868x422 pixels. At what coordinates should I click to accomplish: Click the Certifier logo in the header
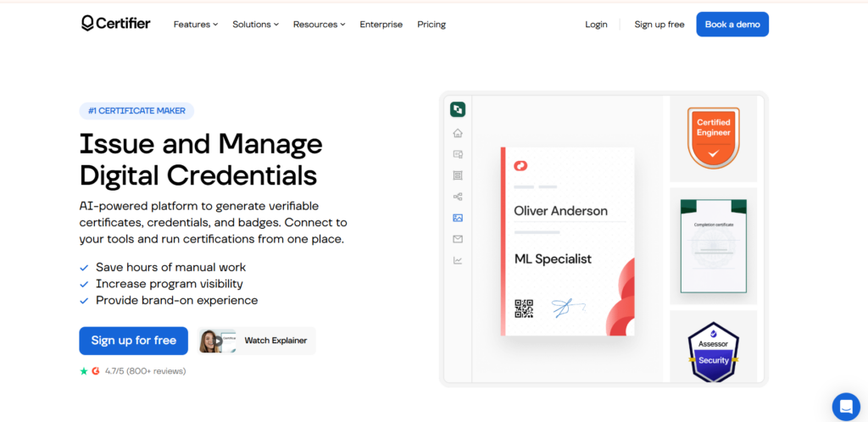(115, 23)
